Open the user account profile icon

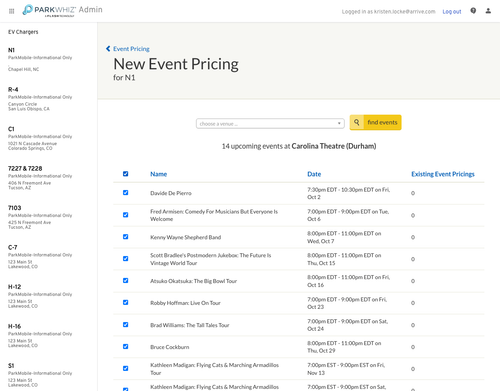tap(488, 11)
